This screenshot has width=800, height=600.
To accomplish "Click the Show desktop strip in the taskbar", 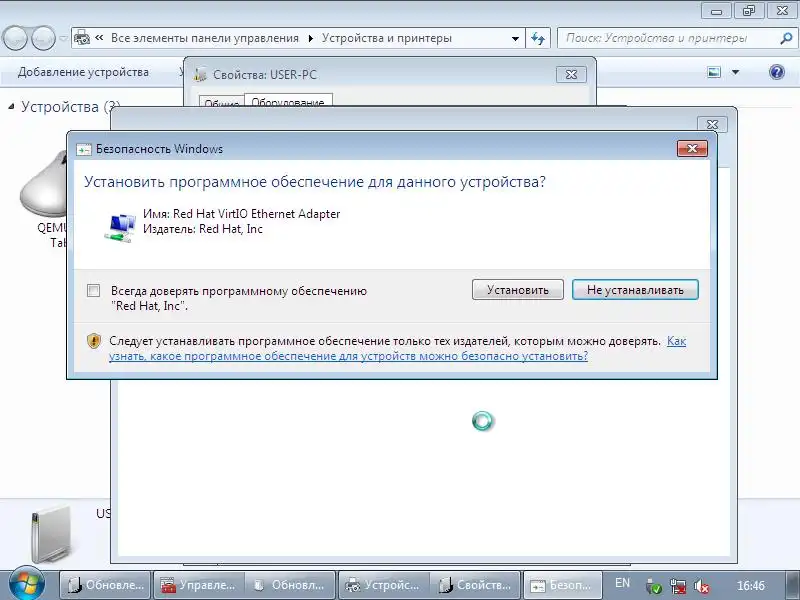I will coord(795,585).
